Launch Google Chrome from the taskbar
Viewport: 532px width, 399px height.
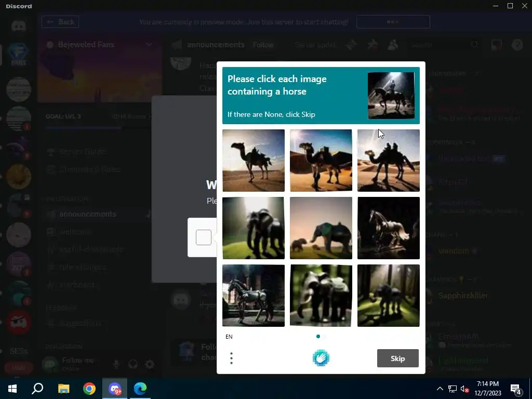point(89,389)
